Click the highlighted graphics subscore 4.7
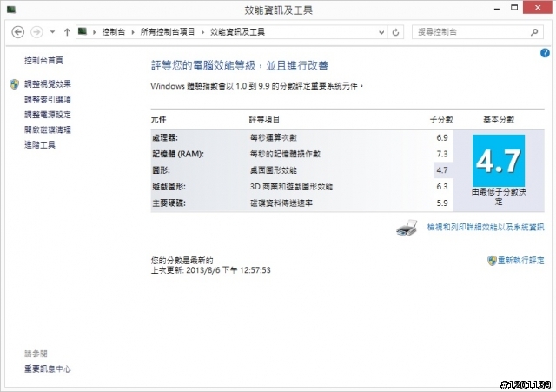The height and width of the screenshot is (392, 556). pos(442,170)
